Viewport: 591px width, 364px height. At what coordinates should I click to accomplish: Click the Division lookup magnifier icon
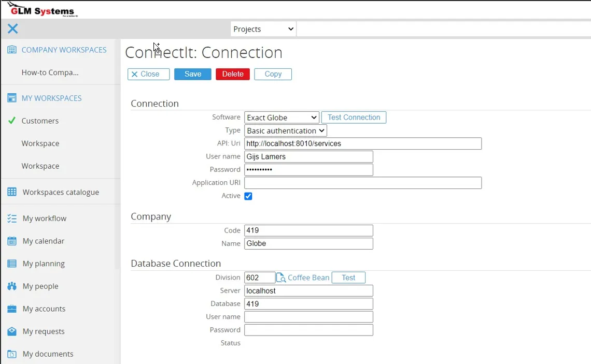tap(280, 278)
